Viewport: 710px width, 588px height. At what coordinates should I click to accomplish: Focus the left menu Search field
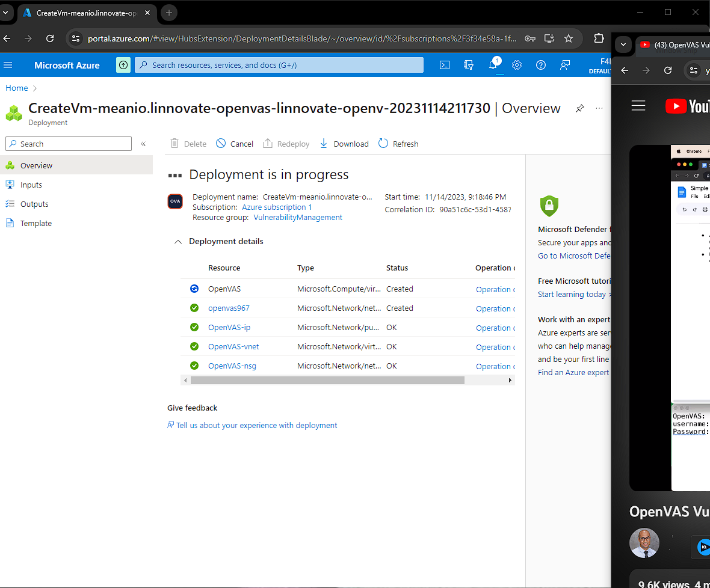point(69,144)
